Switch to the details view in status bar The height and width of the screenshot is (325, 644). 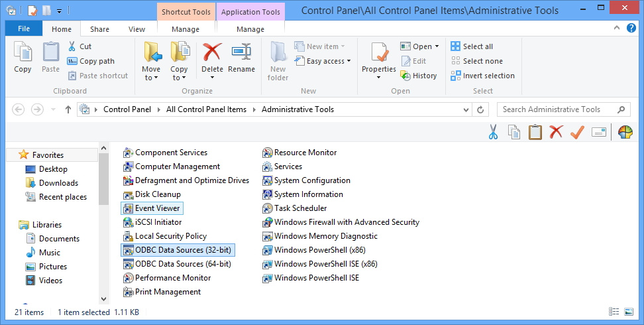614,312
